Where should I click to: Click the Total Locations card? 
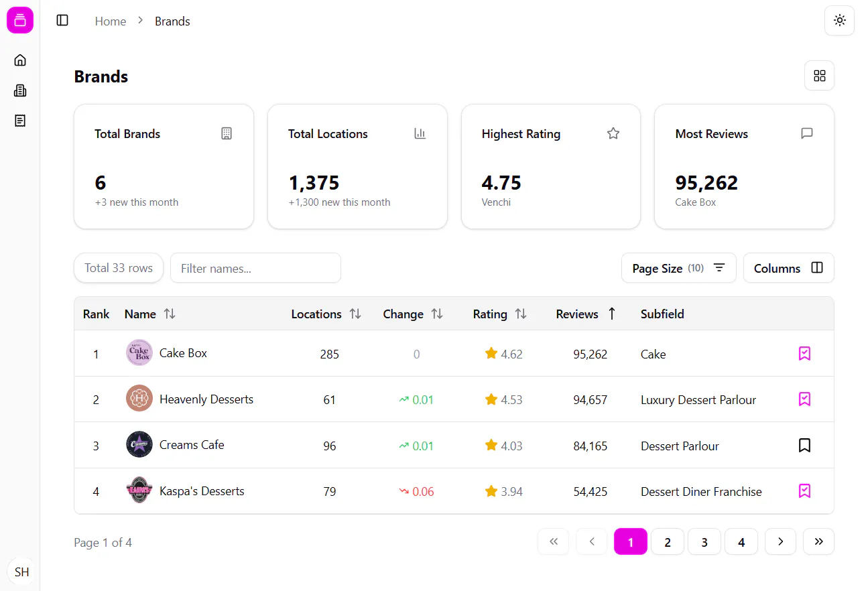(x=357, y=166)
